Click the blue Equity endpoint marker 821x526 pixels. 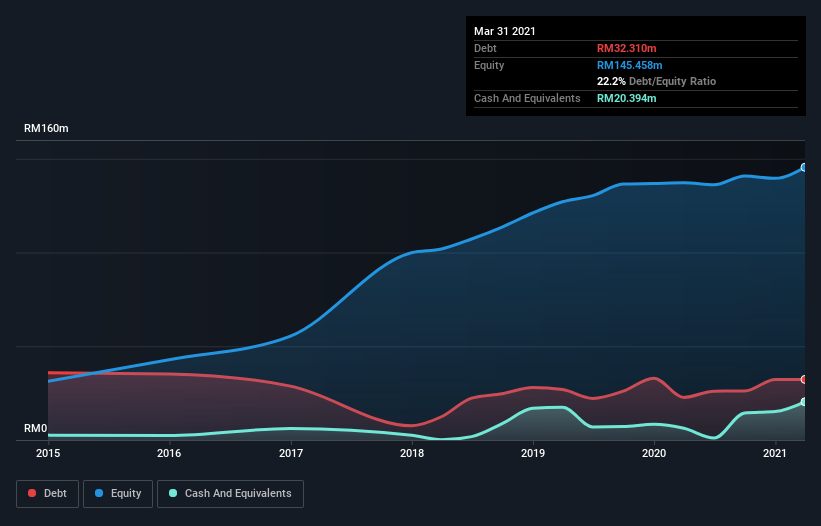tap(803, 168)
